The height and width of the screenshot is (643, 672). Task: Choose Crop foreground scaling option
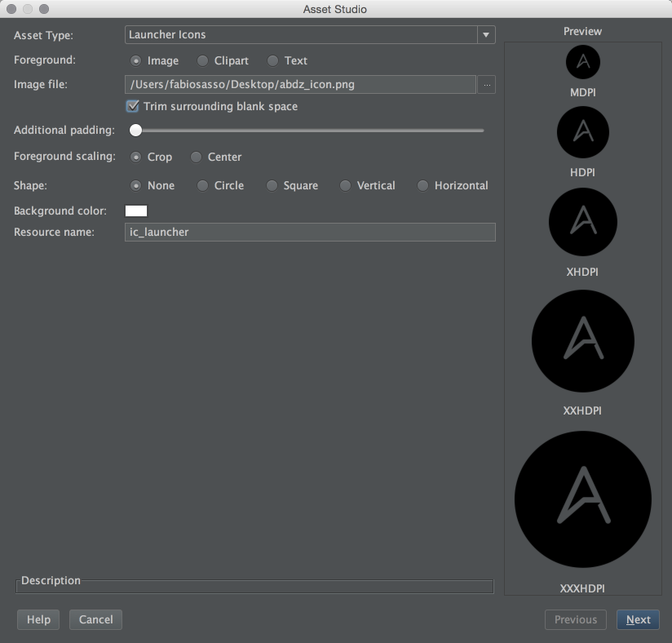click(x=136, y=157)
